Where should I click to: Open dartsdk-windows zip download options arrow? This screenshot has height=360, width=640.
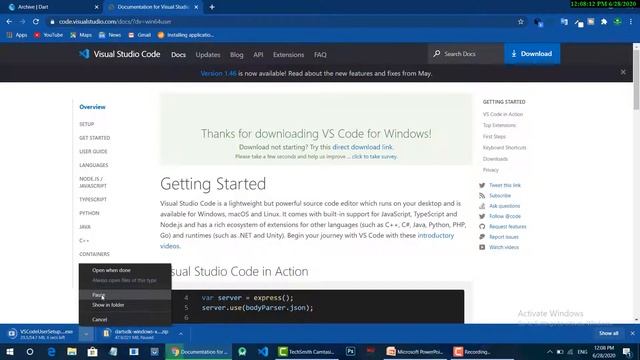(x=180, y=334)
